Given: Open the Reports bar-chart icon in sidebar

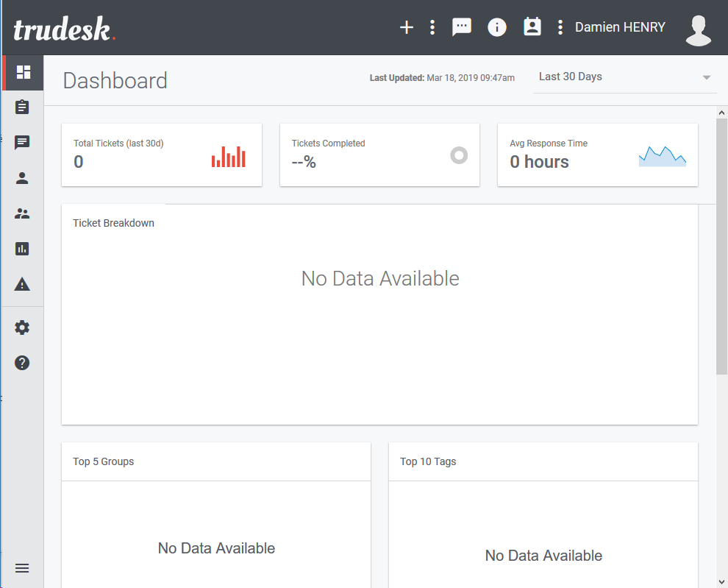Looking at the screenshot, I should (x=22, y=249).
